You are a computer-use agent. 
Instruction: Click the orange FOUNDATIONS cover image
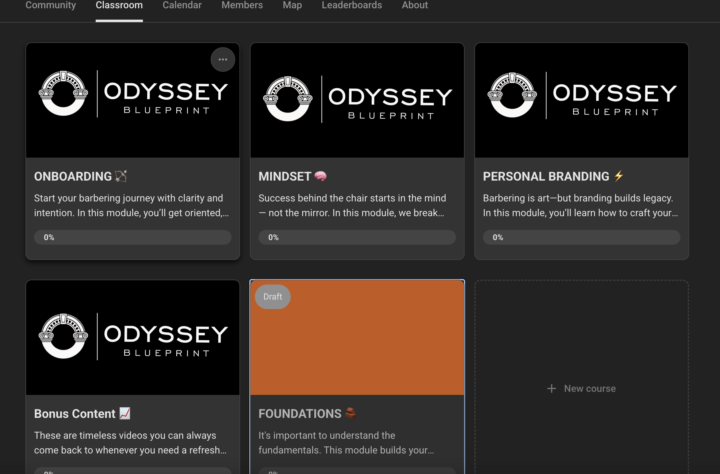pyautogui.click(x=357, y=338)
